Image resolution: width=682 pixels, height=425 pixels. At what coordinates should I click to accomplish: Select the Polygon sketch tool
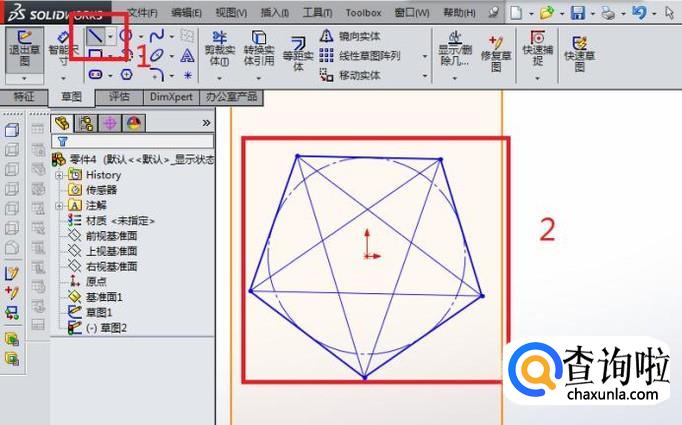click(126, 75)
